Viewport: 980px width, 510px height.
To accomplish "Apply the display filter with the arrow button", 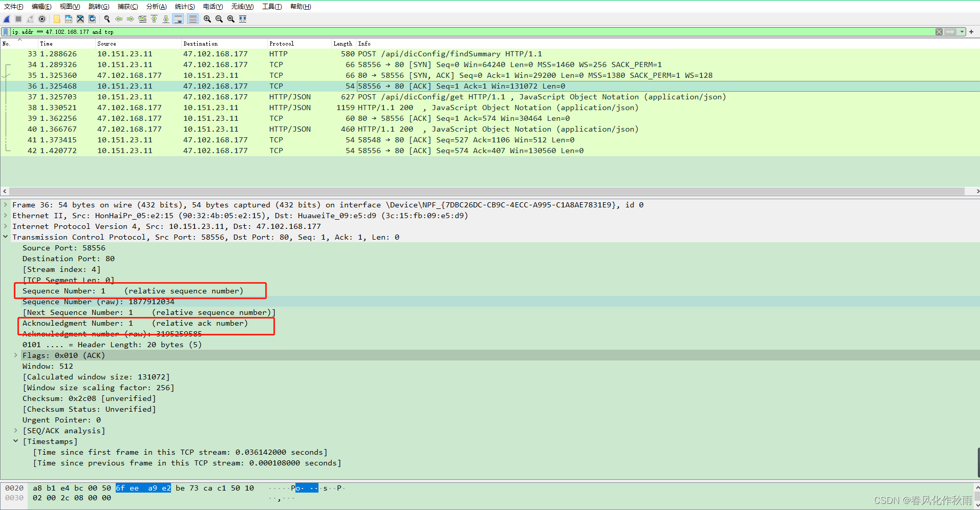I will (x=950, y=31).
